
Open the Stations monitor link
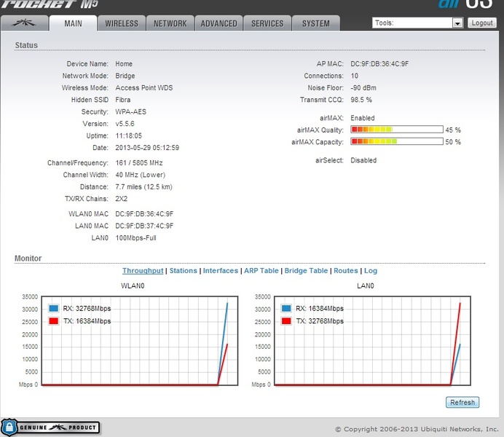[x=184, y=270]
